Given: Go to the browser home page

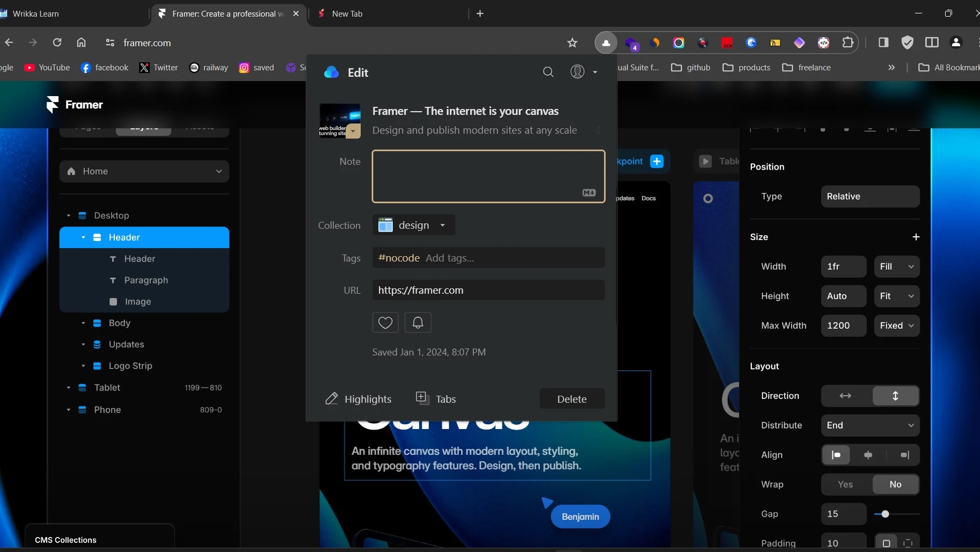Looking at the screenshot, I should click(81, 42).
